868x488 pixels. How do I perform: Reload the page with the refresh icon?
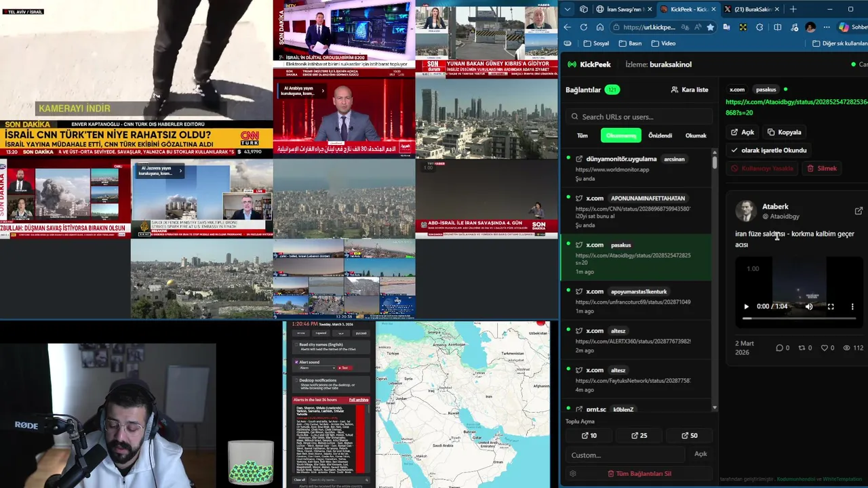pos(584,27)
